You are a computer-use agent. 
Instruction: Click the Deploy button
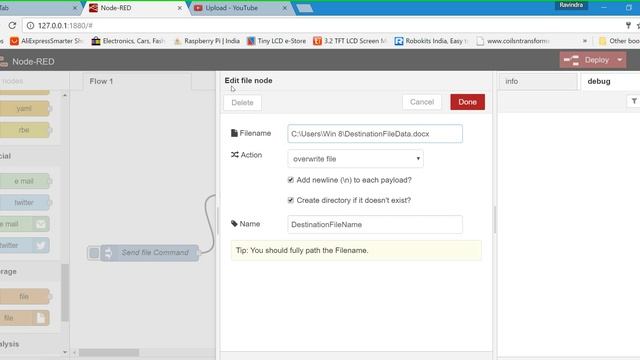point(587,60)
